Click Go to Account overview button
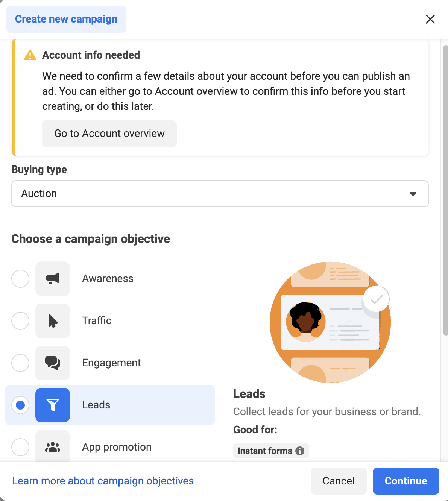Image resolution: width=448 pixels, height=501 pixels. (x=109, y=134)
